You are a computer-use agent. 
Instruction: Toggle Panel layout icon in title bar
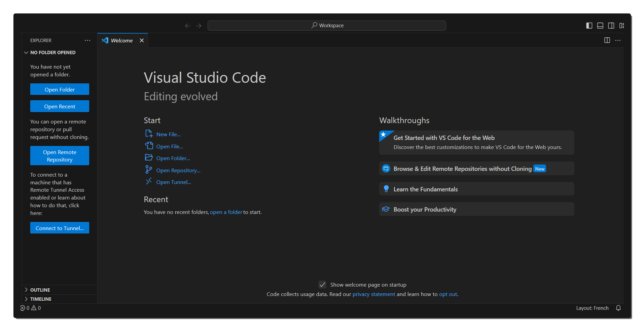[600, 26]
